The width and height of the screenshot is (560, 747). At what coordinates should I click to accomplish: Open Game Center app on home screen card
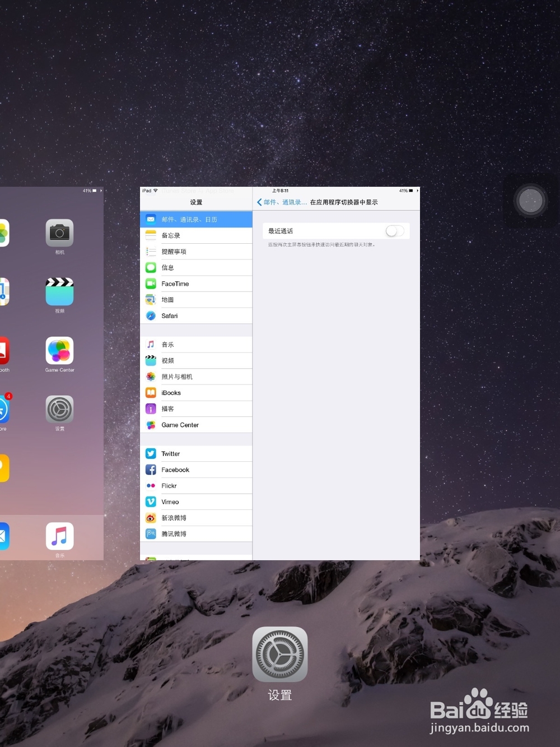[59, 350]
